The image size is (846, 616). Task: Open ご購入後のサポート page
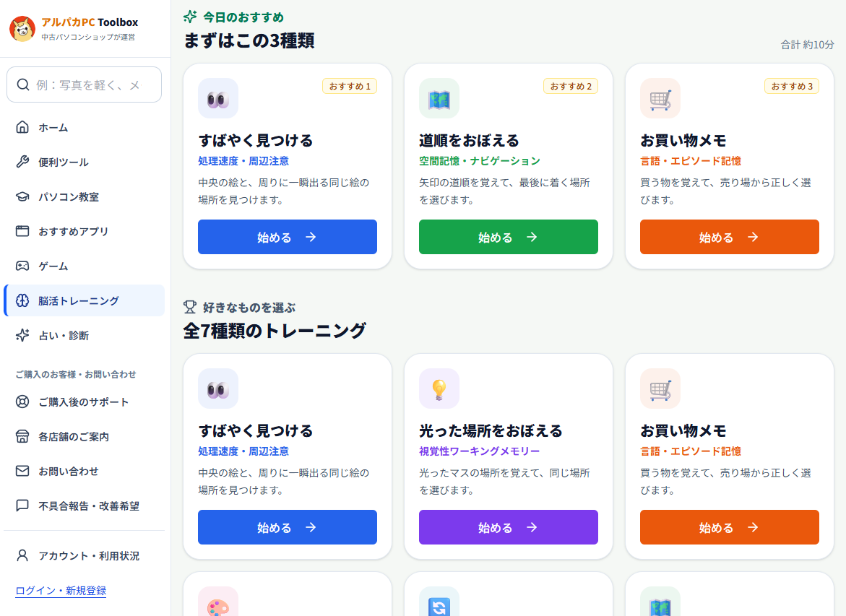pos(85,402)
